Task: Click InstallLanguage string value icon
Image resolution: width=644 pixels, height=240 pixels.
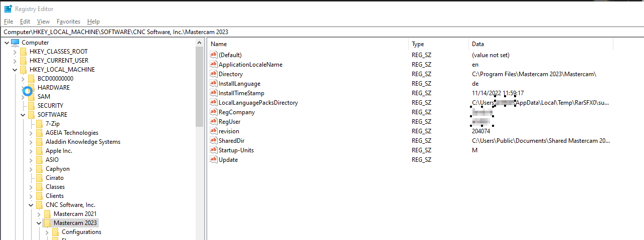Action: click(x=213, y=83)
